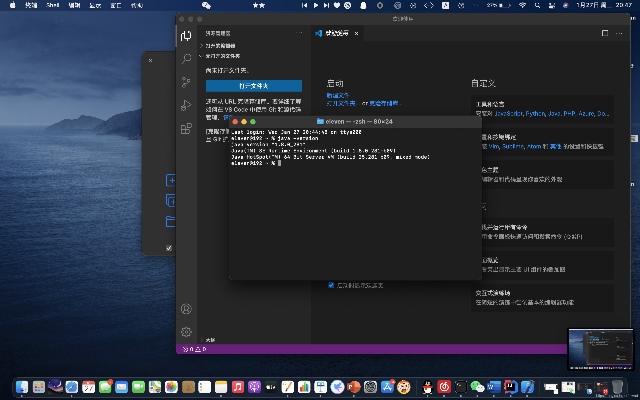The image size is (640, 400).
Task: Open the Extensions view
Action: pos(186,129)
